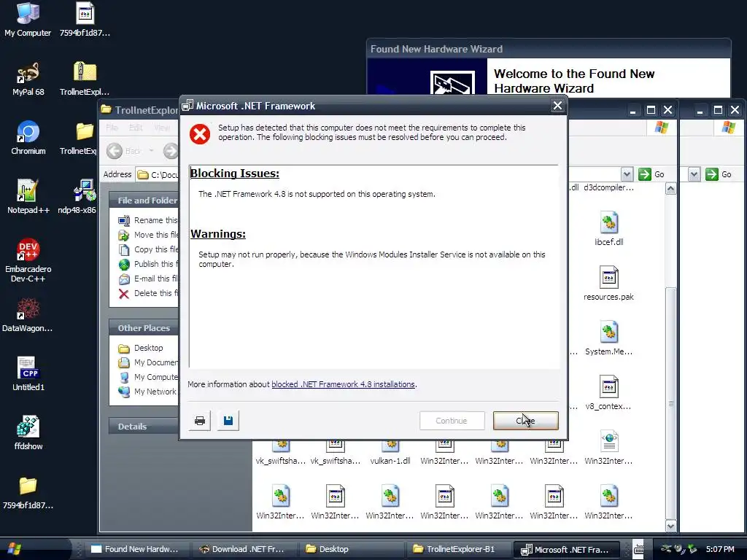Open address bar dropdown in TrollnetExplorer window

click(x=627, y=174)
